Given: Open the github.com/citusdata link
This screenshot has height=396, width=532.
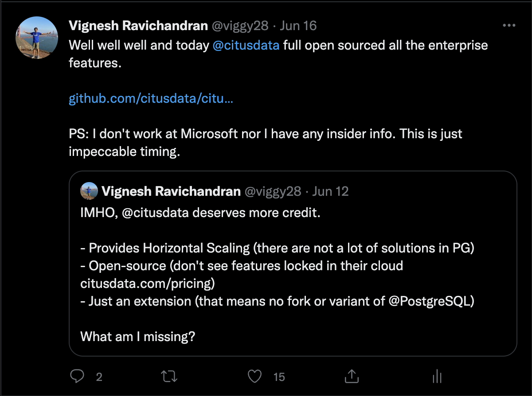Looking at the screenshot, I should click(x=151, y=98).
